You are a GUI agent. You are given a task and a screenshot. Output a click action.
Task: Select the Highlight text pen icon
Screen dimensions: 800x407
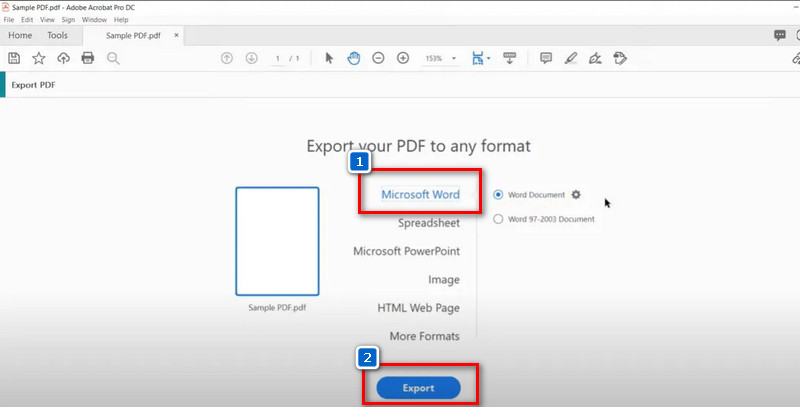coord(570,58)
